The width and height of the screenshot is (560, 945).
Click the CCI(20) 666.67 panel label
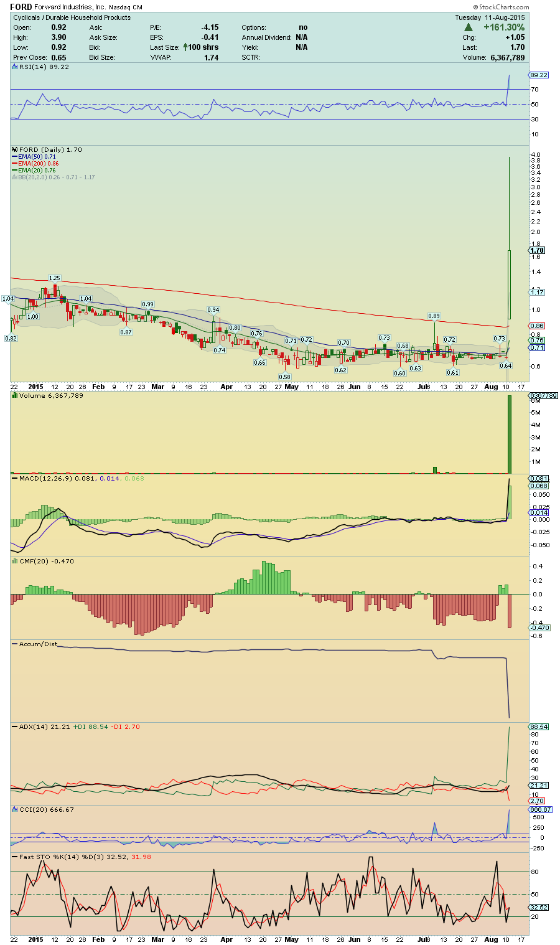[x=47, y=809]
